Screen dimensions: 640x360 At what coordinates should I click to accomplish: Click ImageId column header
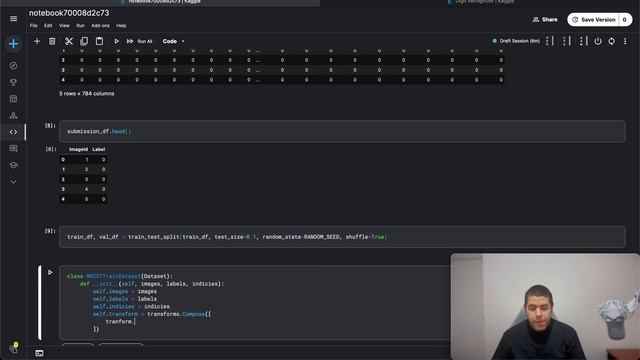click(78, 149)
